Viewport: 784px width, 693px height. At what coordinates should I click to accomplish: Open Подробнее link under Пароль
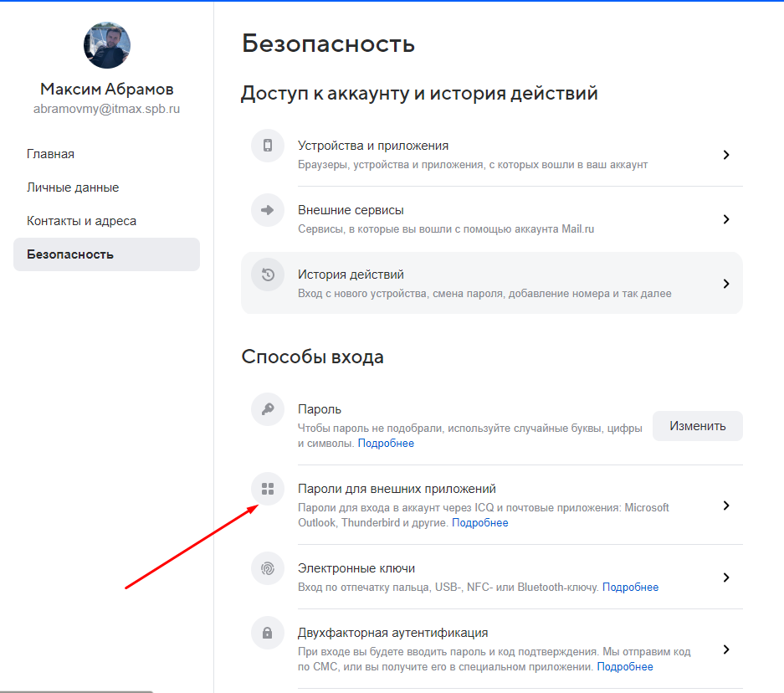pyautogui.click(x=386, y=444)
